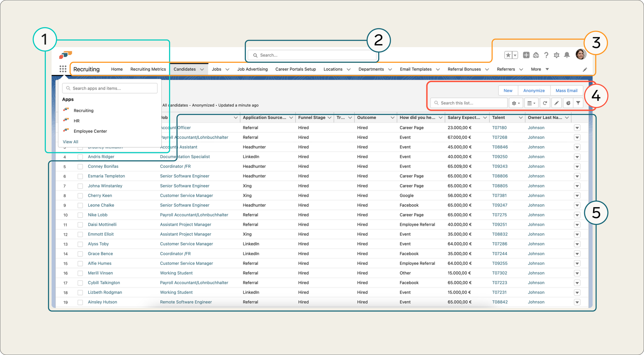Select the checkbox beside Ainsley Hutson
The height and width of the screenshot is (355, 644).
80,302
